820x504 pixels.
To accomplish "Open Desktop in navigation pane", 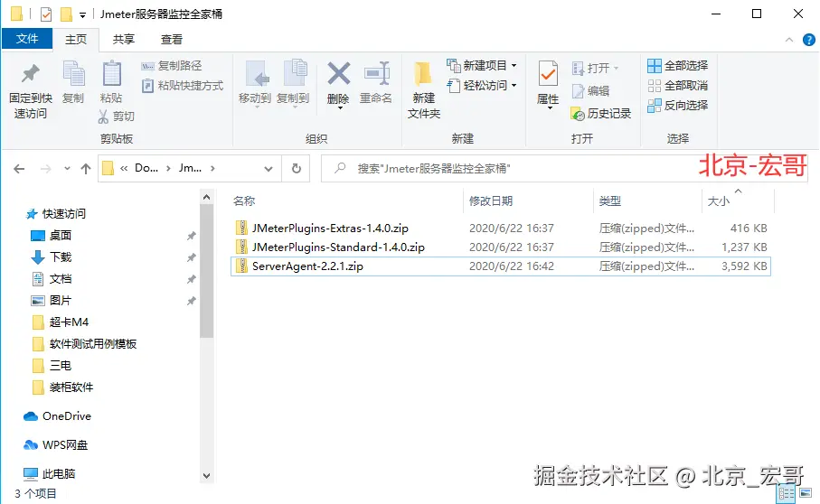I will 61,236.
